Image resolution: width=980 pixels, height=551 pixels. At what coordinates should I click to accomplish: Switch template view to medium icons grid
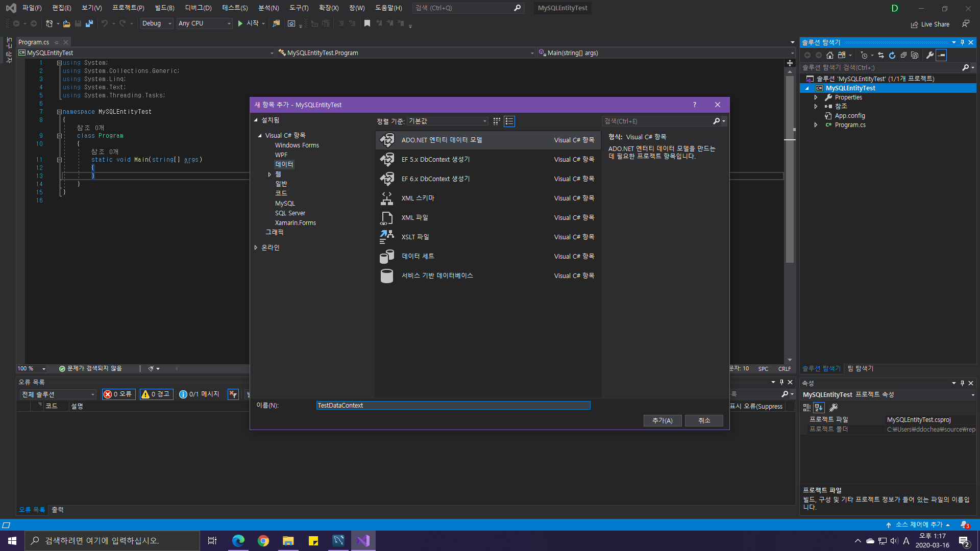[x=497, y=121]
